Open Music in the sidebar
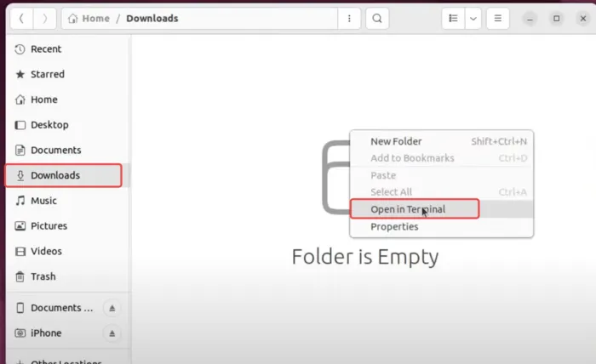 tap(67, 201)
